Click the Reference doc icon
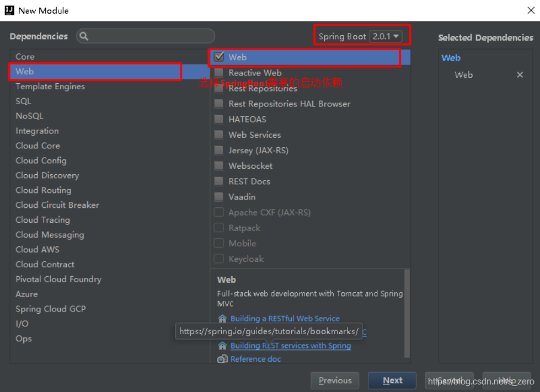540x392 pixels. 222,359
